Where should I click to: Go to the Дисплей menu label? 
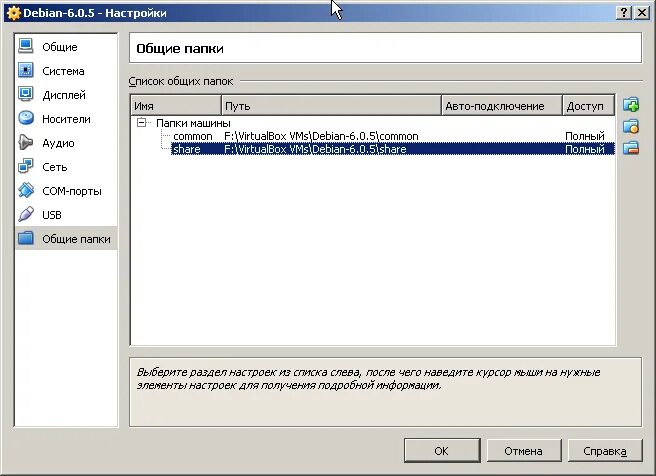[64, 95]
